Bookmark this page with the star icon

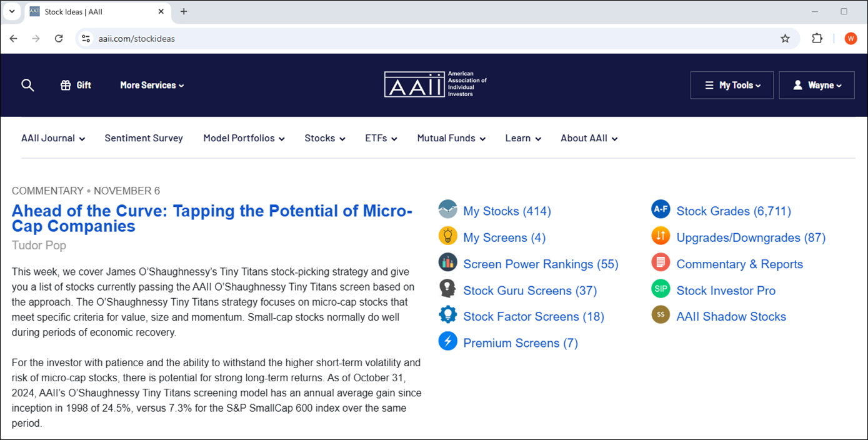pyautogui.click(x=785, y=39)
